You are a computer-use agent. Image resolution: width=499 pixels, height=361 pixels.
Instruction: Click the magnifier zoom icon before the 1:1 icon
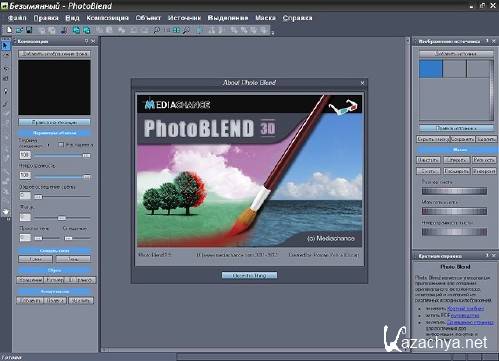(157, 30)
